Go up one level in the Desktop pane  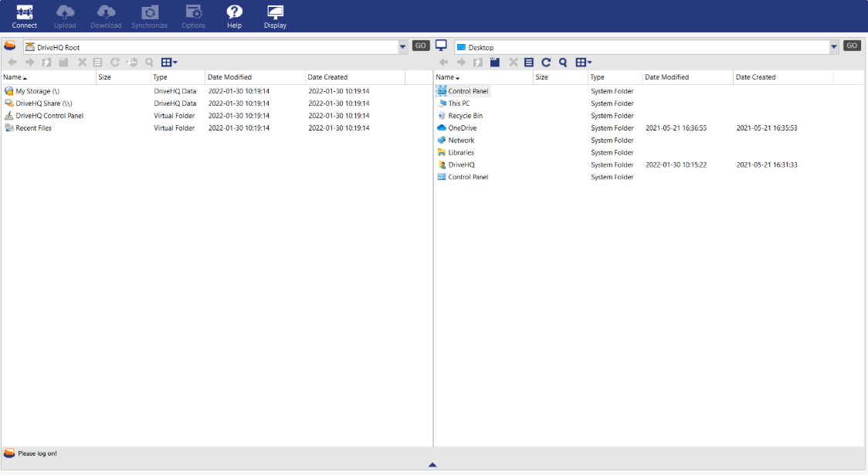(478, 63)
